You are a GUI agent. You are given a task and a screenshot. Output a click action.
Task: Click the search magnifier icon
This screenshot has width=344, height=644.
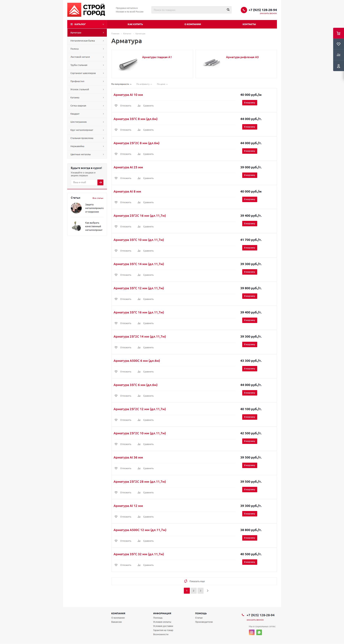click(228, 10)
